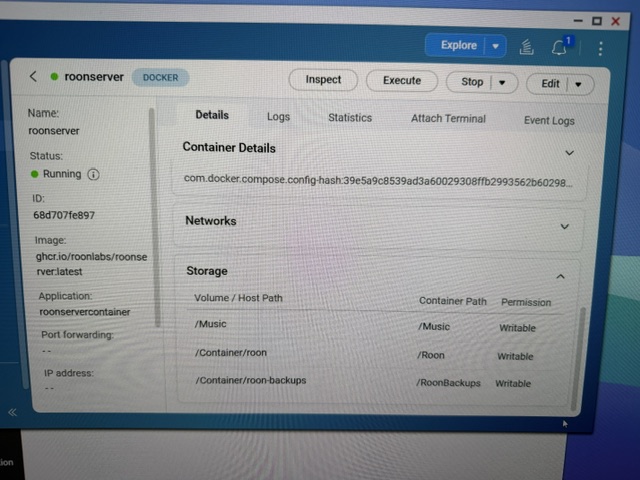This screenshot has height=480, width=640.
Task: Show the Running status info icon
Action: point(93,175)
